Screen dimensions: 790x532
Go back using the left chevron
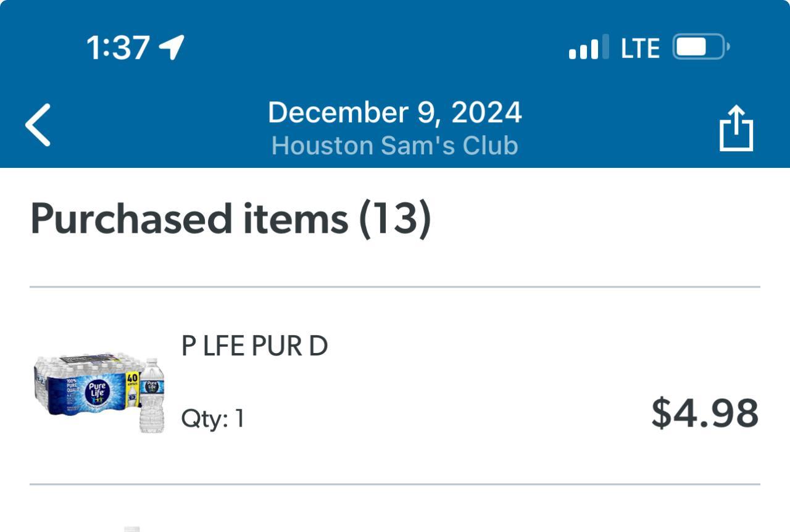(x=38, y=125)
